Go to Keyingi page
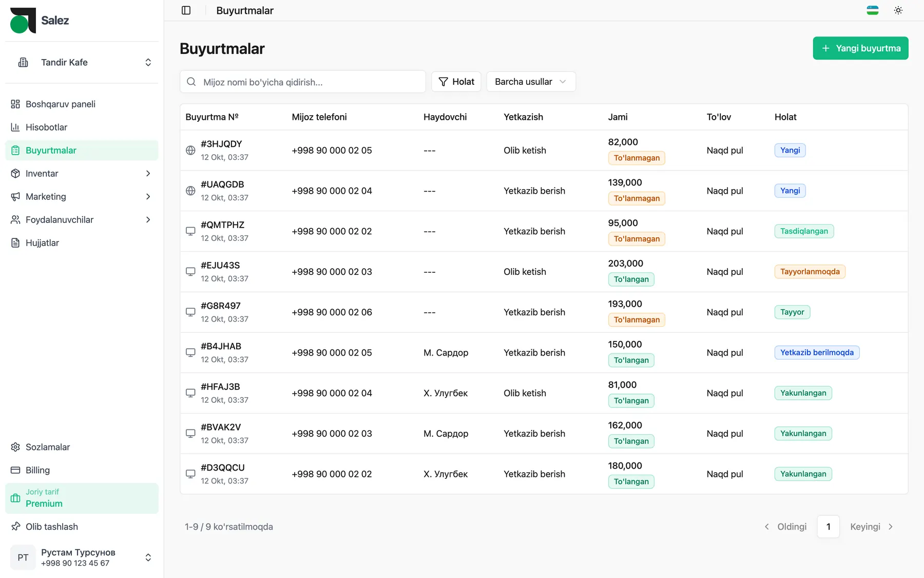This screenshot has height=578, width=924. (872, 527)
